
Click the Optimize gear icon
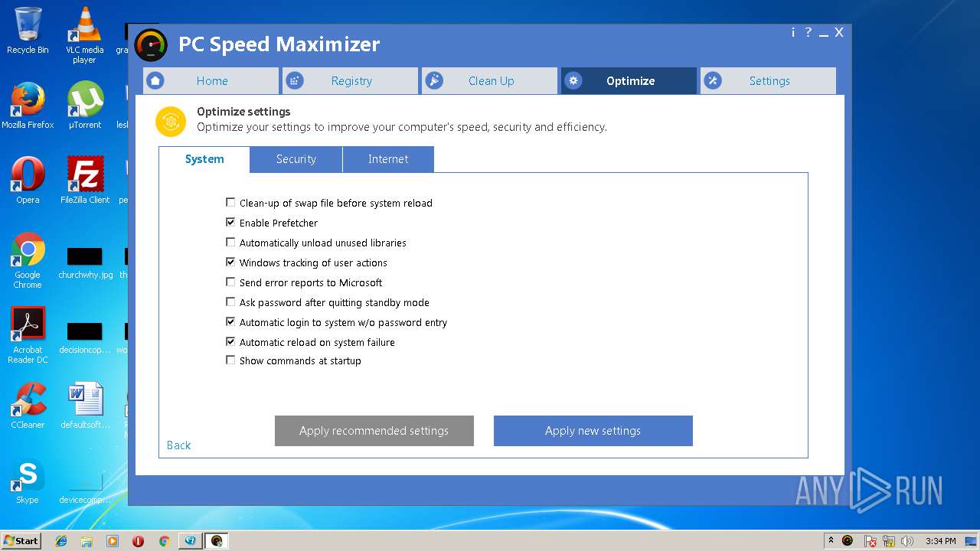[x=573, y=81]
